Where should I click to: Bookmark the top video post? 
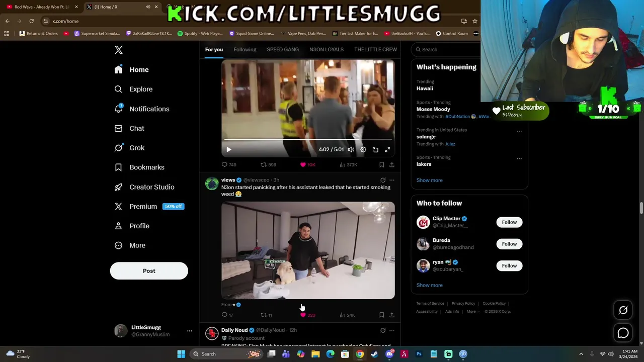[x=382, y=164]
